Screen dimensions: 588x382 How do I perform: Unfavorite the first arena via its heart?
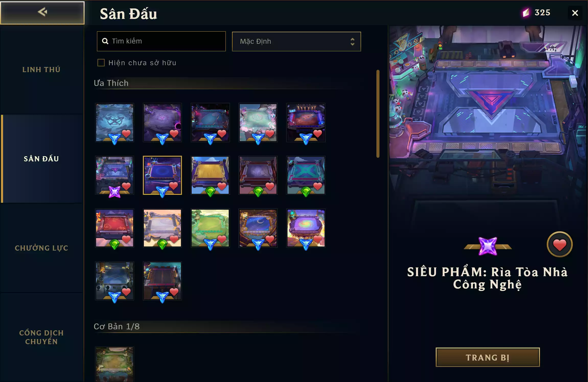(x=126, y=133)
